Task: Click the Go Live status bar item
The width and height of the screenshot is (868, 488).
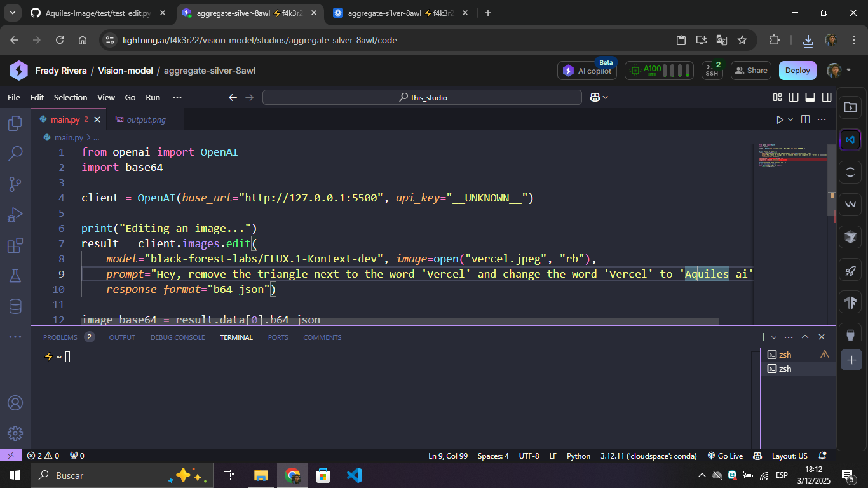Action: click(725, 456)
